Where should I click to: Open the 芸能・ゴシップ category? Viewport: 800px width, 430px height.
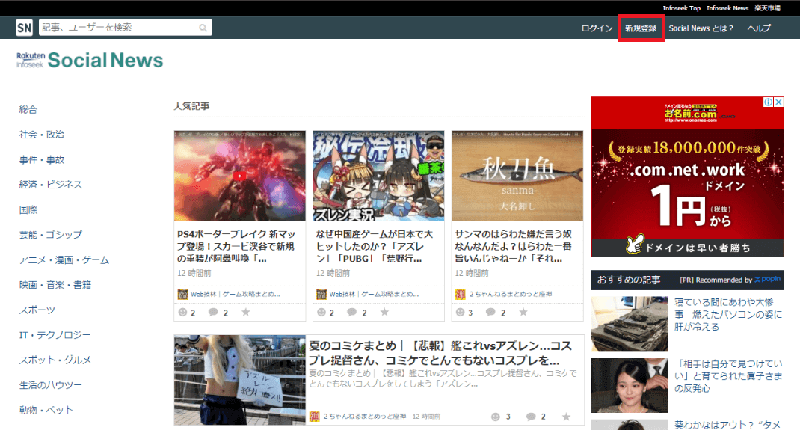pyautogui.click(x=51, y=235)
